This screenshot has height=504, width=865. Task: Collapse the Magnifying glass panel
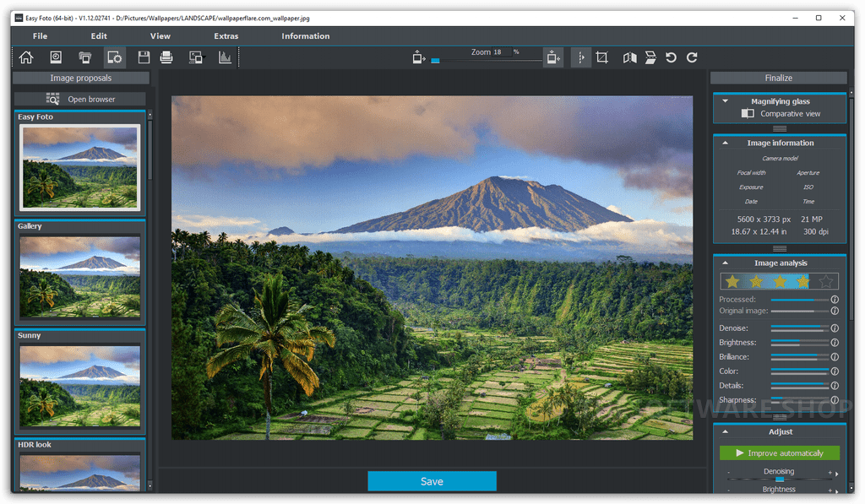coord(726,101)
